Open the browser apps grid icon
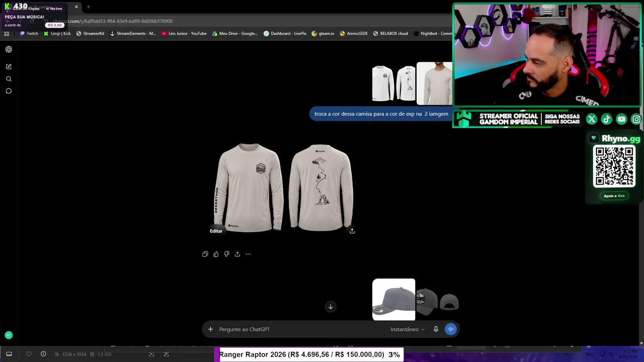The height and width of the screenshot is (362, 644). pyautogui.click(x=7, y=34)
